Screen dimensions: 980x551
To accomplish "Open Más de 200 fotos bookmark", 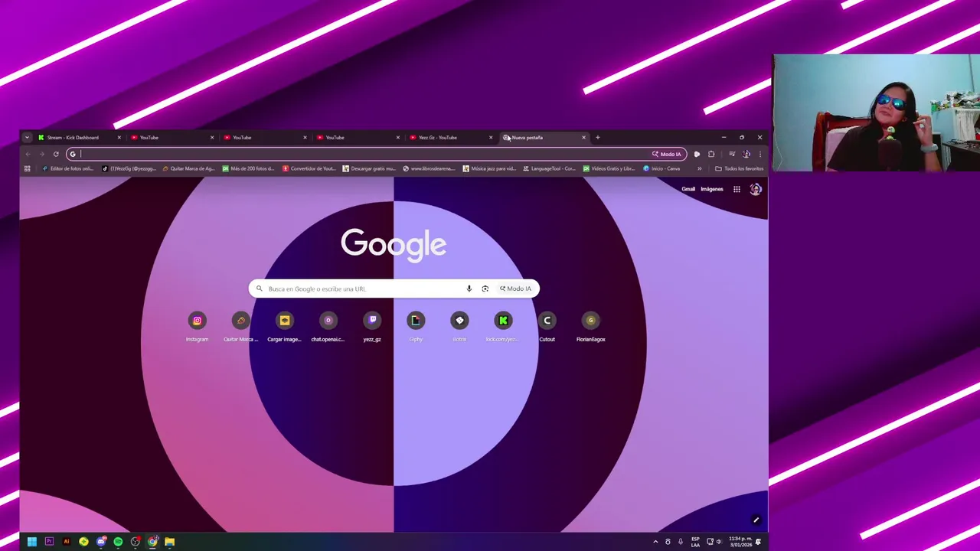I will [248, 168].
